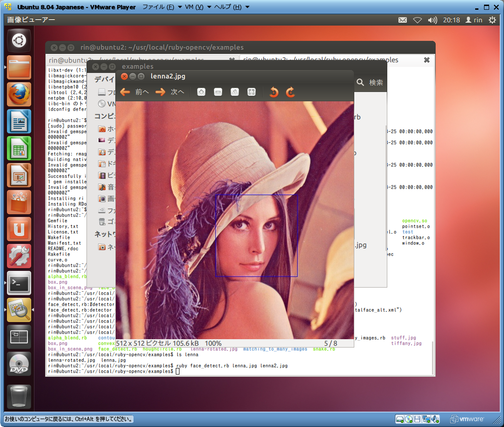Screen dimensions: 504x427
Task: Click the 100% zoom status text
Action: click(213, 343)
